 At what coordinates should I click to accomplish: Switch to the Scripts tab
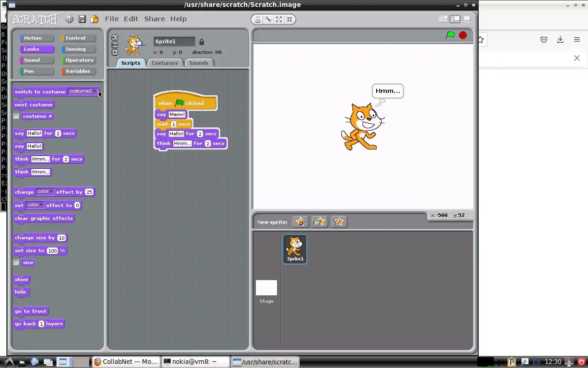point(131,63)
